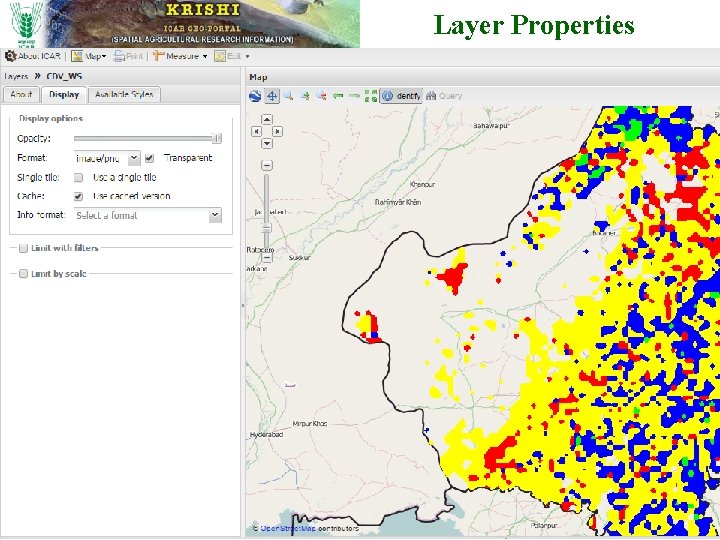Zoom to max extent icon
This screenshot has width=720, height=540.
(371, 96)
